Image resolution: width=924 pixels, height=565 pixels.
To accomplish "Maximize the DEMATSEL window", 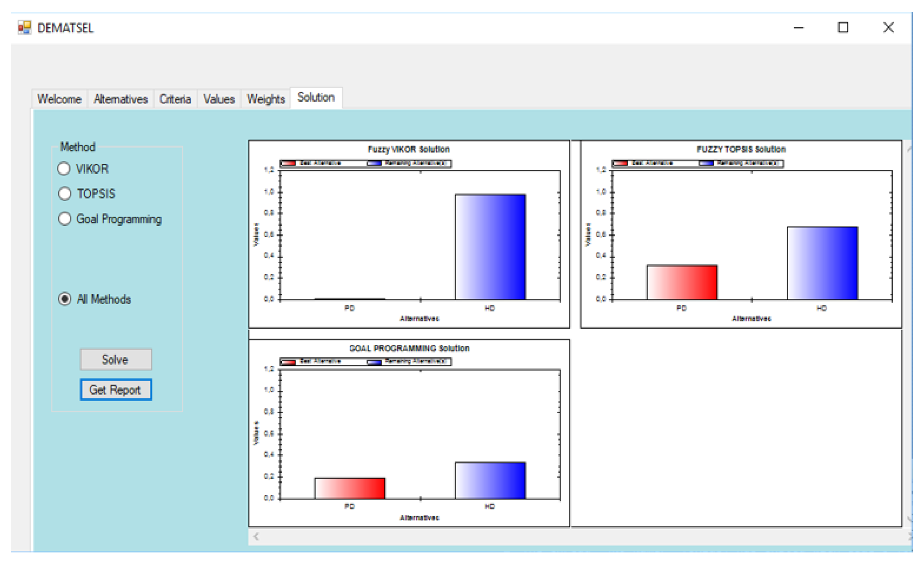I will coord(843,27).
